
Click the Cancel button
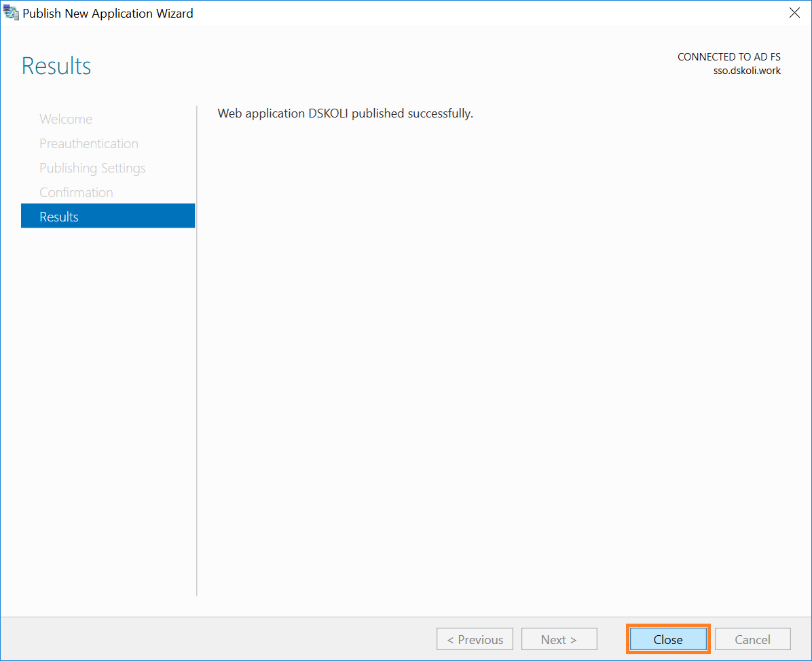752,639
